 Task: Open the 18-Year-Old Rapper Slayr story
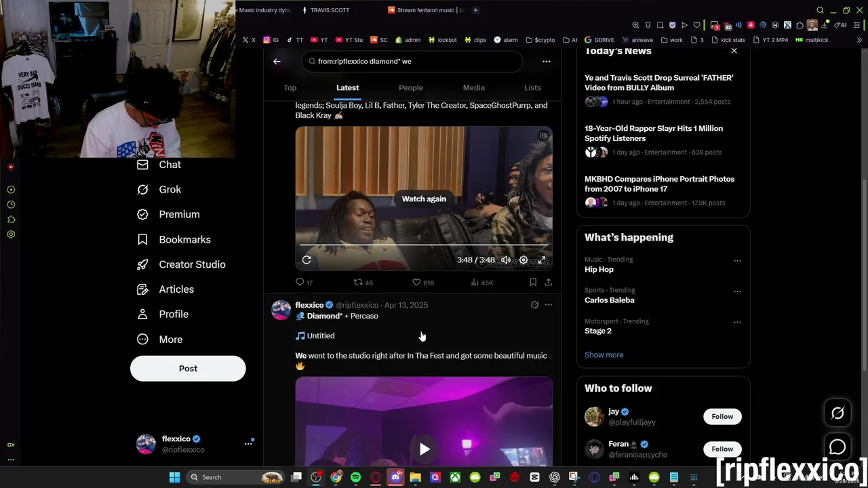(x=654, y=133)
